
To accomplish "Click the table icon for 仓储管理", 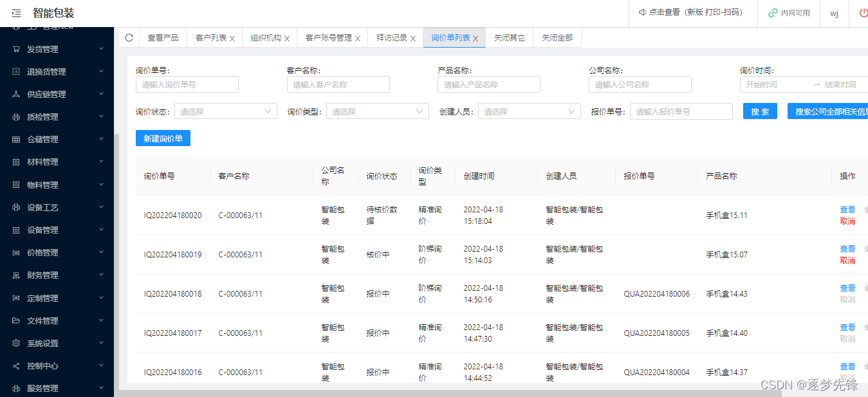I will tap(16, 140).
